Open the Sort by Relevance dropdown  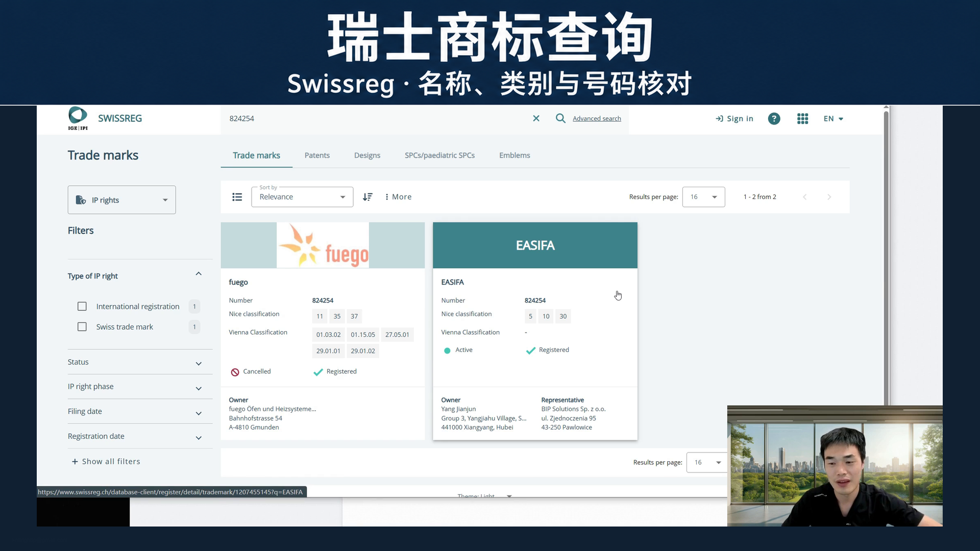point(302,197)
